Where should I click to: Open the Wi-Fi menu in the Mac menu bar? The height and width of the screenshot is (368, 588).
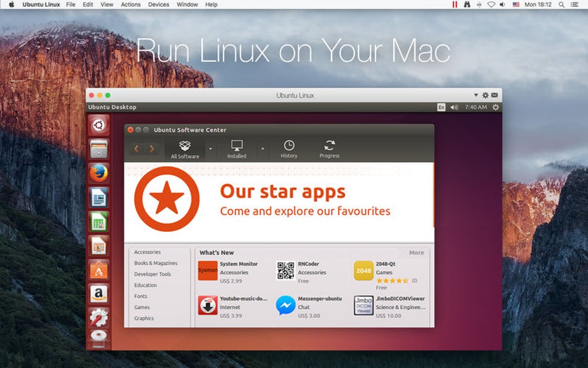tap(491, 5)
